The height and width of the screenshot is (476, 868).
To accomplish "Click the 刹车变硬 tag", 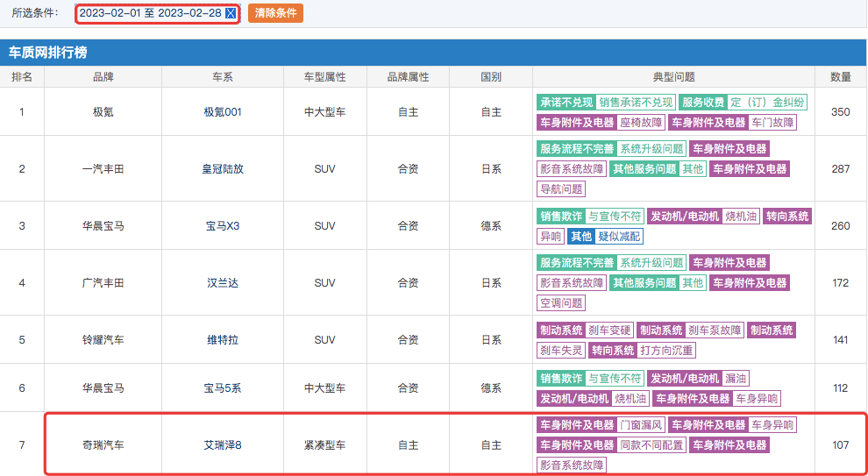I will pyautogui.click(x=609, y=330).
